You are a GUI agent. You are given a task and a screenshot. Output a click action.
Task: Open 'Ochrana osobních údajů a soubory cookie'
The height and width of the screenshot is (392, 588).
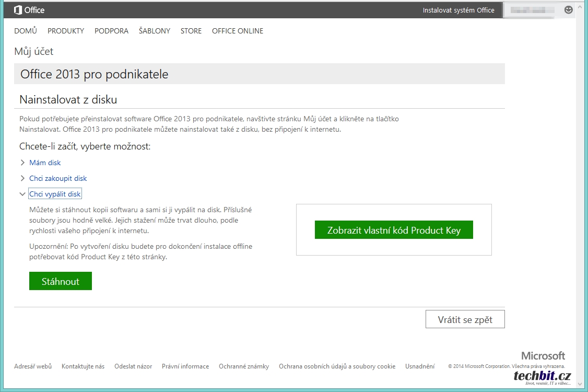click(x=337, y=366)
